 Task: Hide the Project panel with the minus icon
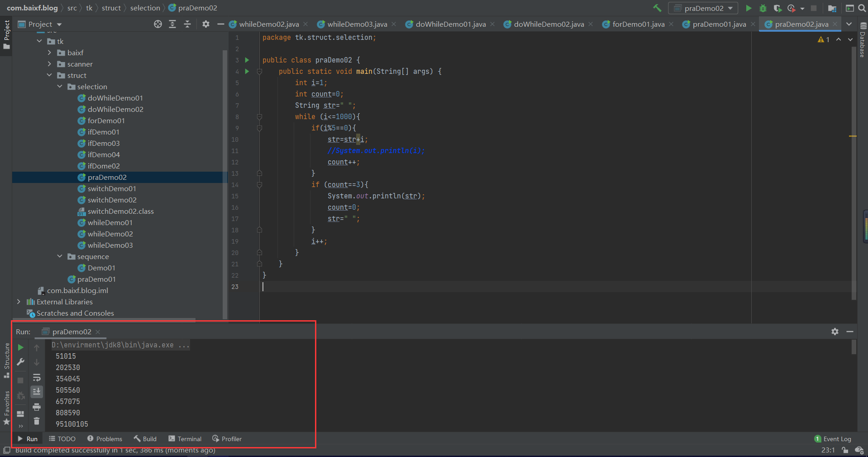pyautogui.click(x=220, y=24)
